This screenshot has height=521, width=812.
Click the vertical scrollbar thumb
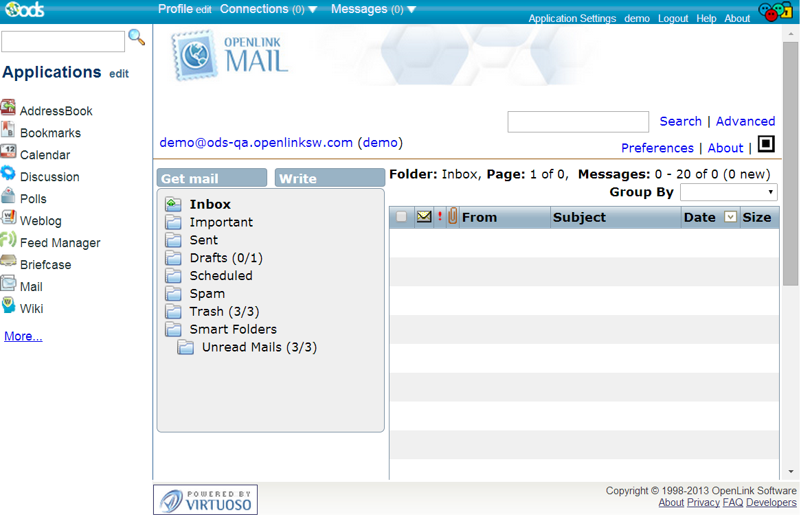[x=791, y=163]
